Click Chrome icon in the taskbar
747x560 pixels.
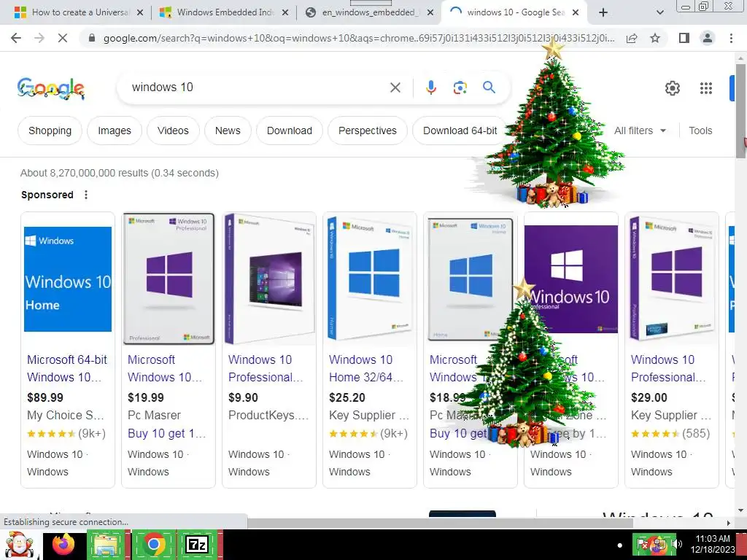(x=153, y=544)
